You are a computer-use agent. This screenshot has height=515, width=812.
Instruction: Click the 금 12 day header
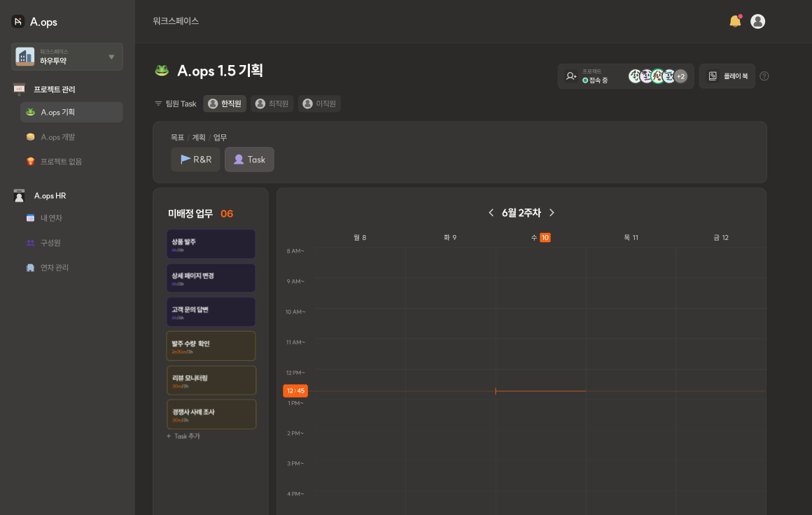[721, 238]
